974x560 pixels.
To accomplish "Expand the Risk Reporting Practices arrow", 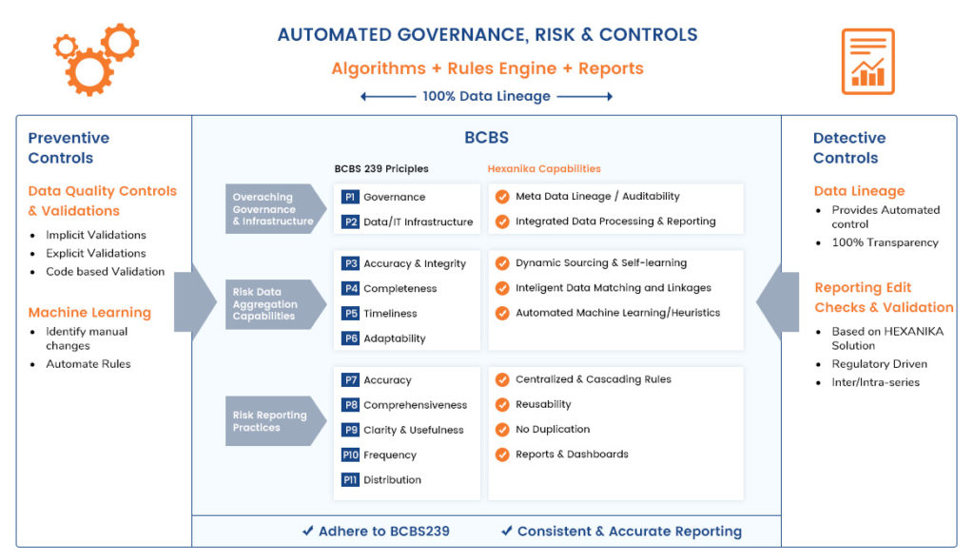I will coord(273,421).
